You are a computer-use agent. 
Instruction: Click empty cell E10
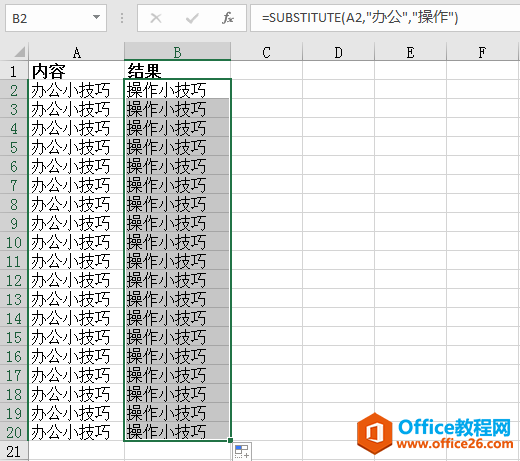410,241
